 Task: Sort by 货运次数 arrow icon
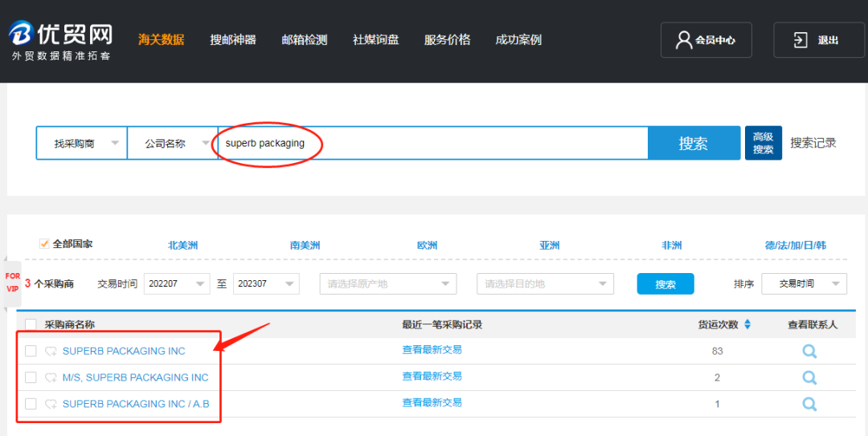tap(747, 324)
